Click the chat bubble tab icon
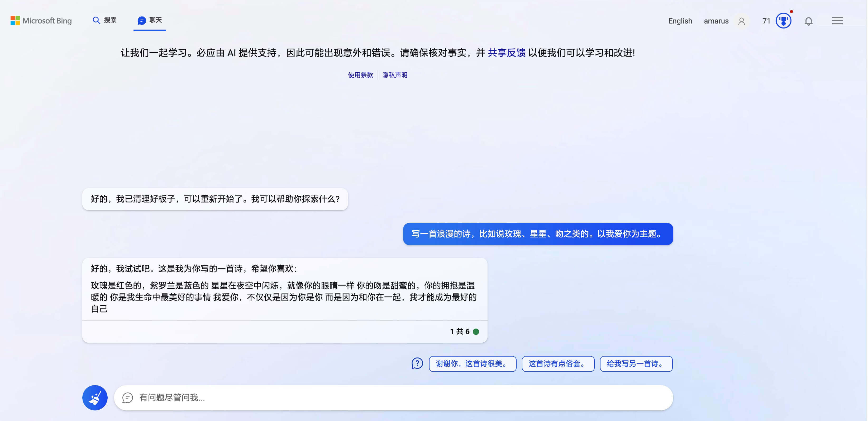The width and height of the screenshot is (868, 421). (x=141, y=21)
